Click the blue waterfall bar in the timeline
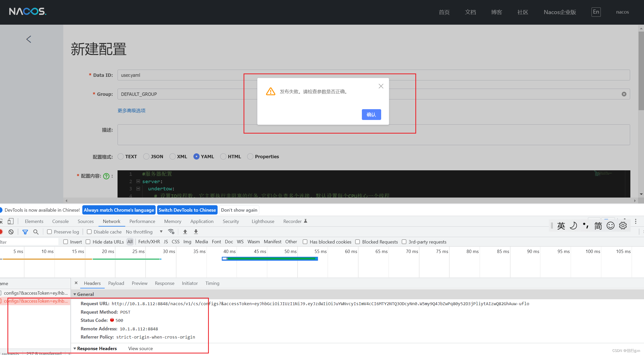 click(270, 259)
